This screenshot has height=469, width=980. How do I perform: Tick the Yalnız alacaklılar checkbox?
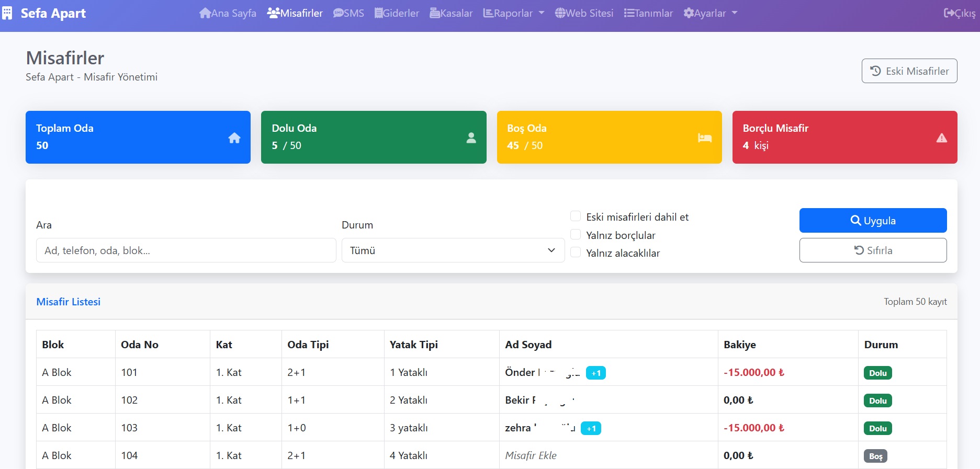pos(576,252)
